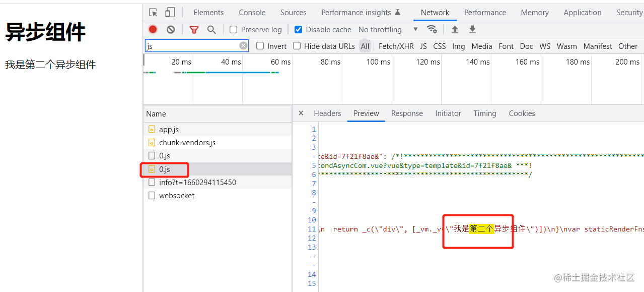Show the request Headers tab

(x=327, y=113)
